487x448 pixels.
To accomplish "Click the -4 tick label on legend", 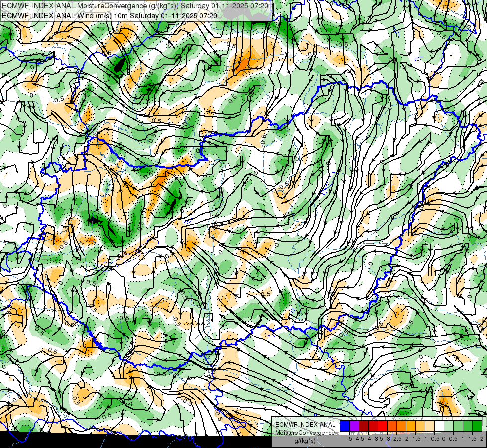I will pos(368,439).
